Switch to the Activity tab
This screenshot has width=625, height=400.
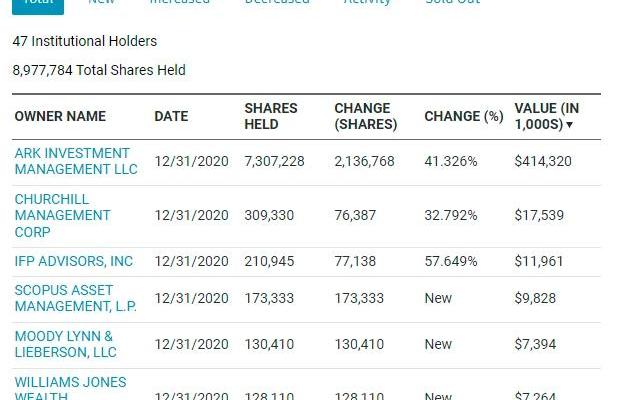[367, 3]
